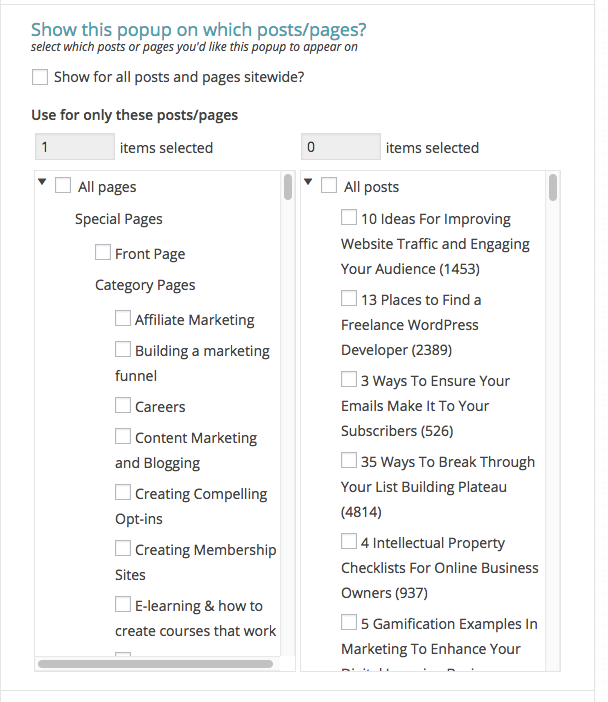Collapse the All pages tree arrow
608x702 pixels.
coord(42,183)
